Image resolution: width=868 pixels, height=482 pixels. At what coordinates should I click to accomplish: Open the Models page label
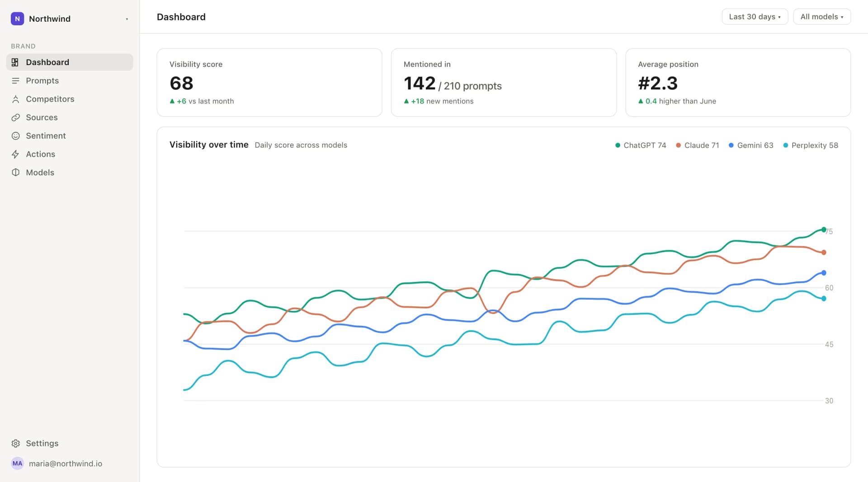click(x=40, y=173)
